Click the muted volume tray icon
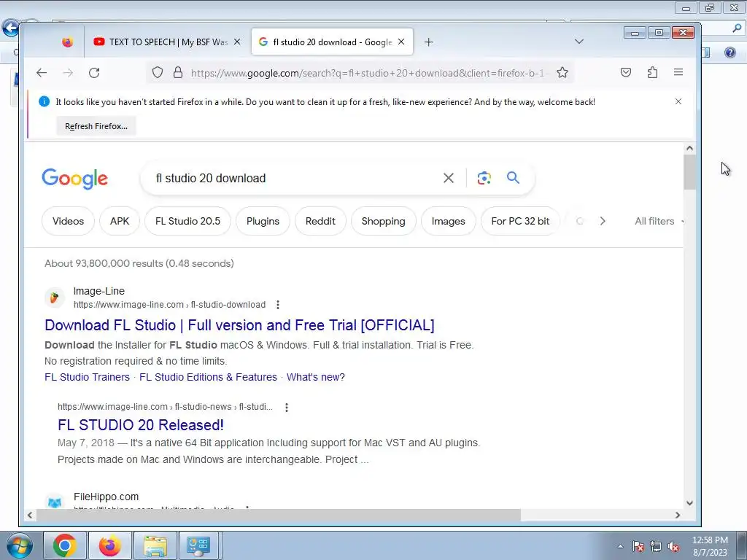747x560 pixels. point(673,546)
